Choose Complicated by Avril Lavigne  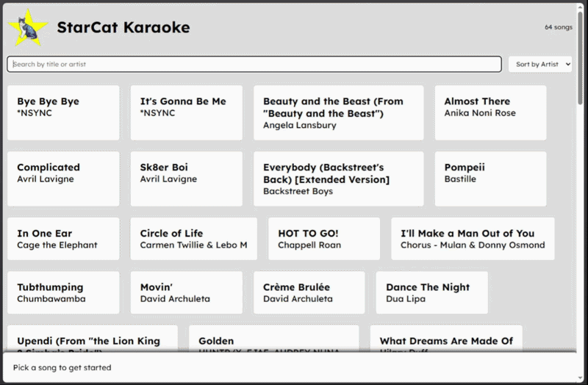point(63,179)
